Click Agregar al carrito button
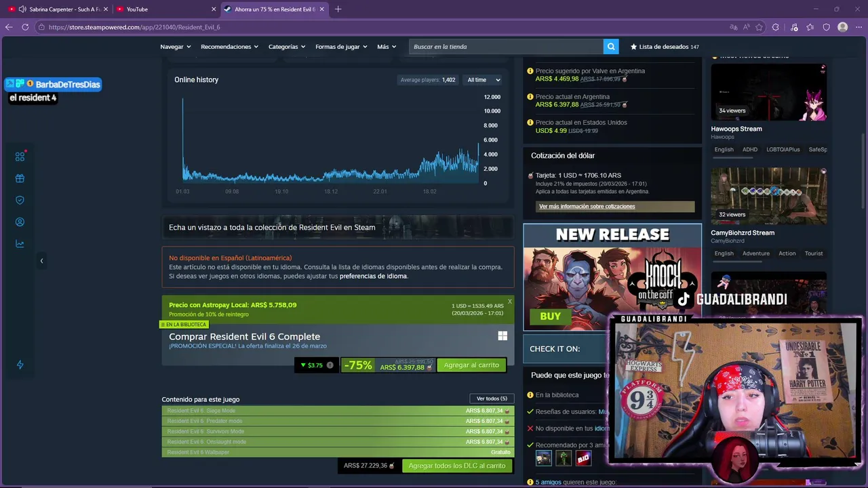The width and height of the screenshot is (868, 488). [x=471, y=365]
